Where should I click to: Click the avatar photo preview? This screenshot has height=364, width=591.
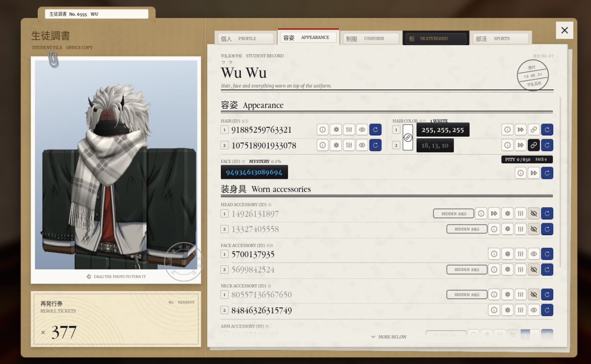[116, 165]
